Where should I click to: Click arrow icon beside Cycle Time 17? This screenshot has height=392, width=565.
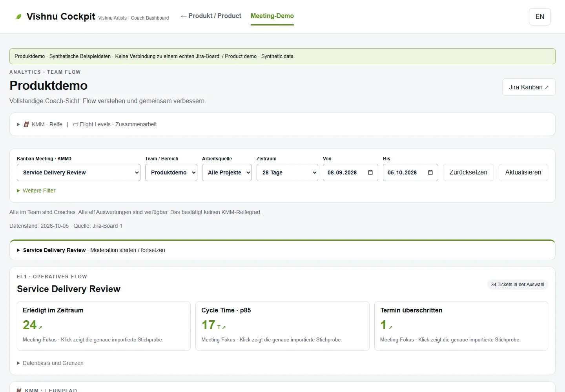click(224, 327)
